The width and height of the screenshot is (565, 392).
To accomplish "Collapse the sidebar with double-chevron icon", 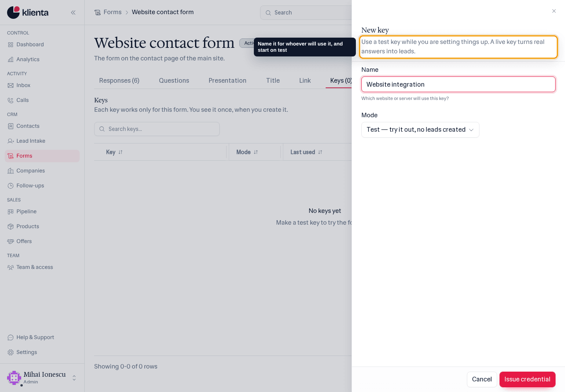I will 73,13.
